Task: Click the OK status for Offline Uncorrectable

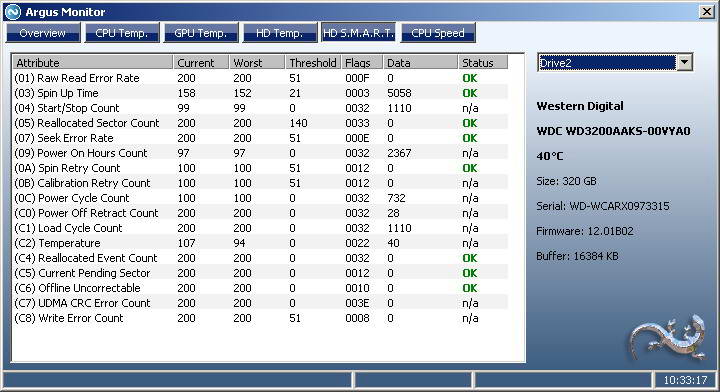Action: [470, 288]
